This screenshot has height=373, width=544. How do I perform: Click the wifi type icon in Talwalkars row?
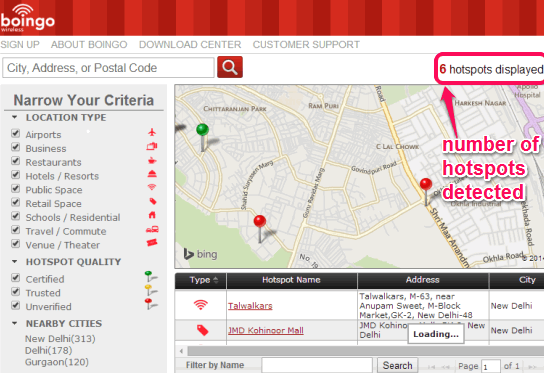pos(201,305)
